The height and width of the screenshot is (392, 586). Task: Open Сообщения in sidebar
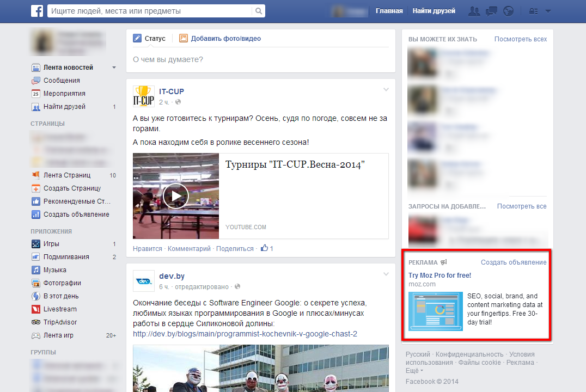62,81
